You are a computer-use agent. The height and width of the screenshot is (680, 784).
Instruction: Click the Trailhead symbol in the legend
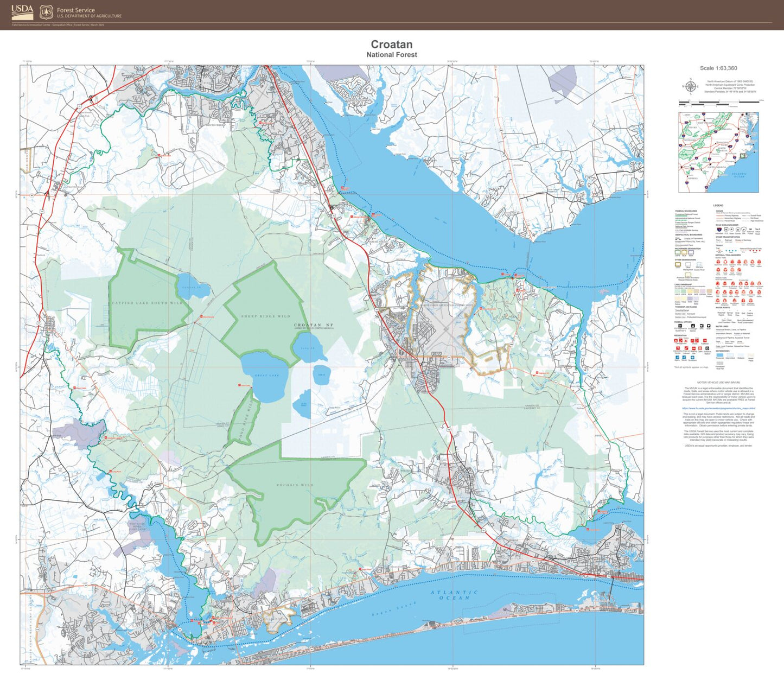pyautogui.click(x=704, y=341)
